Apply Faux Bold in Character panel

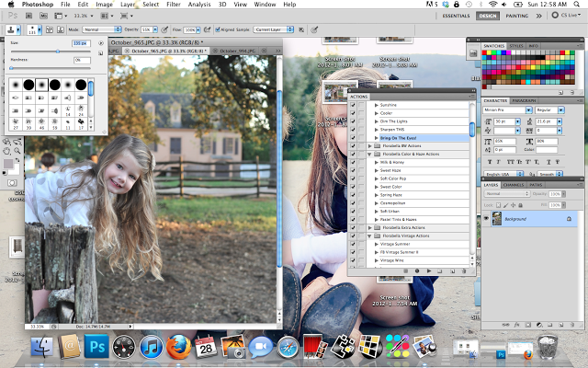490,162
